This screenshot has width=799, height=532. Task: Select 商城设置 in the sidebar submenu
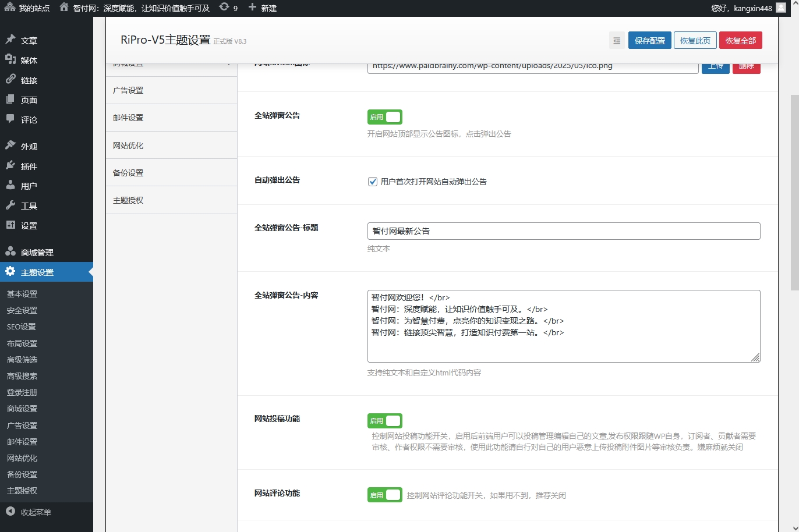pyautogui.click(x=22, y=409)
